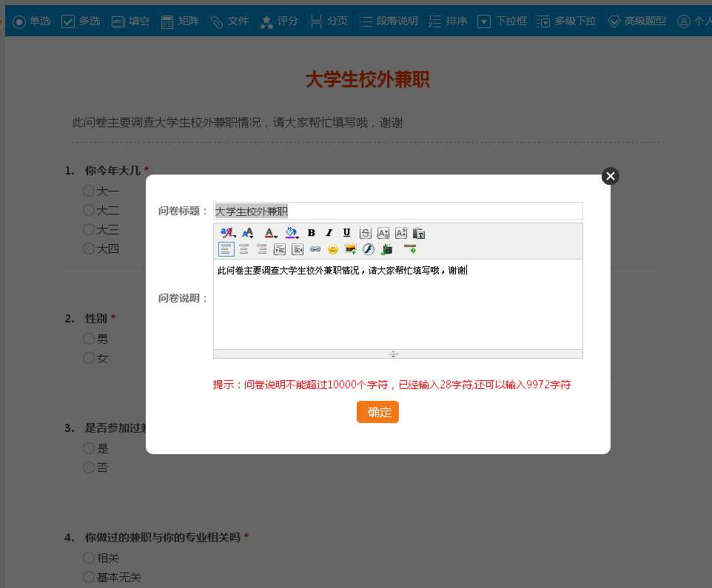Open the 高级题型 advanced question types
Image resolution: width=712 pixels, height=588 pixels.
[637, 21]
